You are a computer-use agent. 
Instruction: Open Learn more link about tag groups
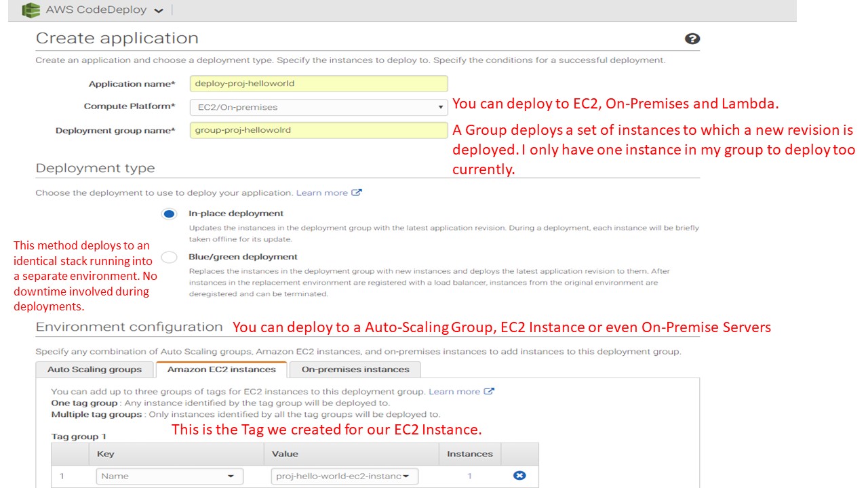coord(454,391)
